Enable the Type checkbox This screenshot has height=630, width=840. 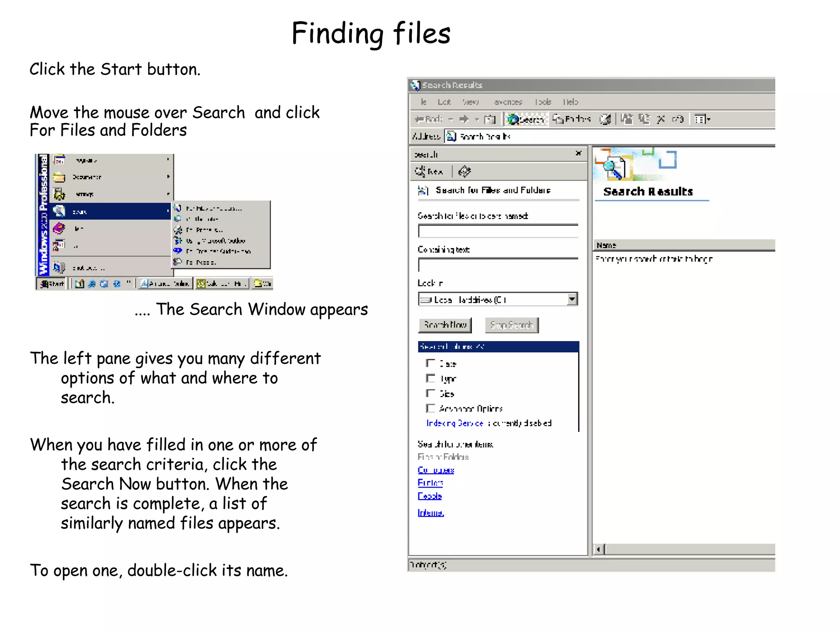click(430, 378)
